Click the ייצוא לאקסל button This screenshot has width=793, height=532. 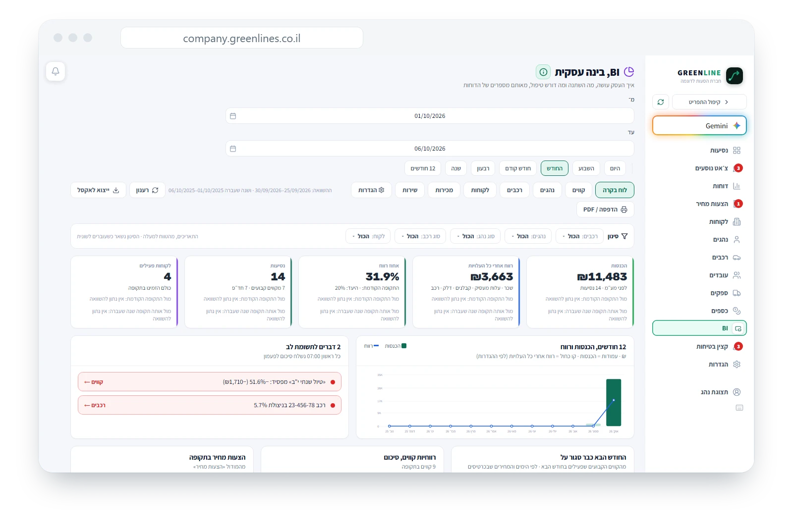click(98, 190)
